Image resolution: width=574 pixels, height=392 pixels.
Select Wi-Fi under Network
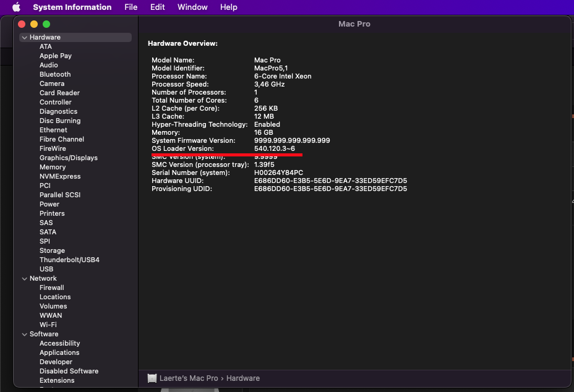pos(48,325)
